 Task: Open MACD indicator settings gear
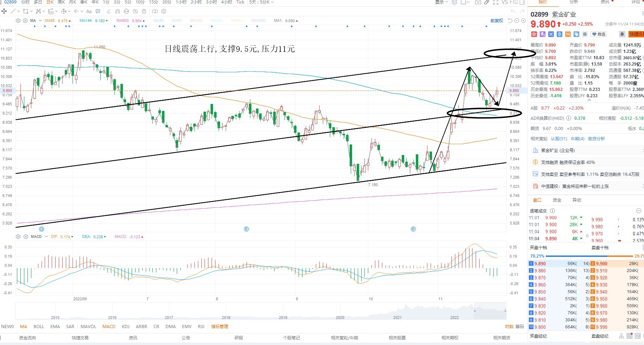click(x=18, y=236)
